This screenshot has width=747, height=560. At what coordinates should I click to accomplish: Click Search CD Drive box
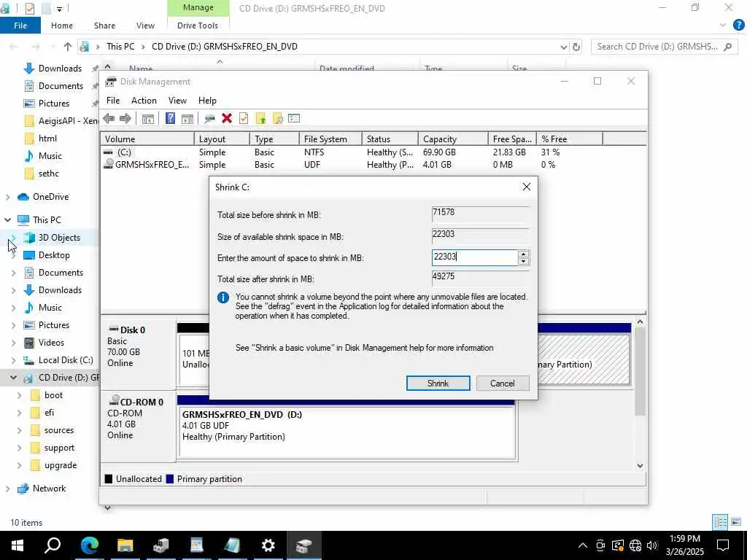[662, 47]
